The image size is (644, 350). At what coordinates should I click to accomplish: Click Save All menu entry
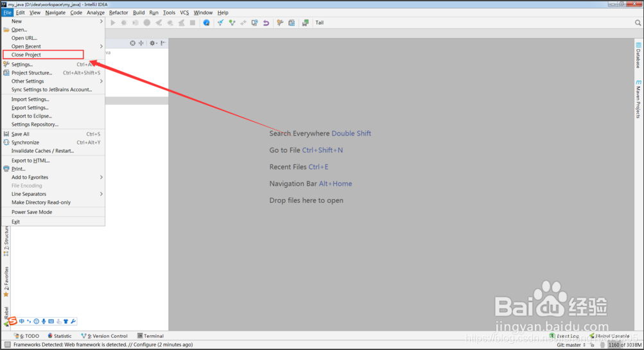pos(53,134)
